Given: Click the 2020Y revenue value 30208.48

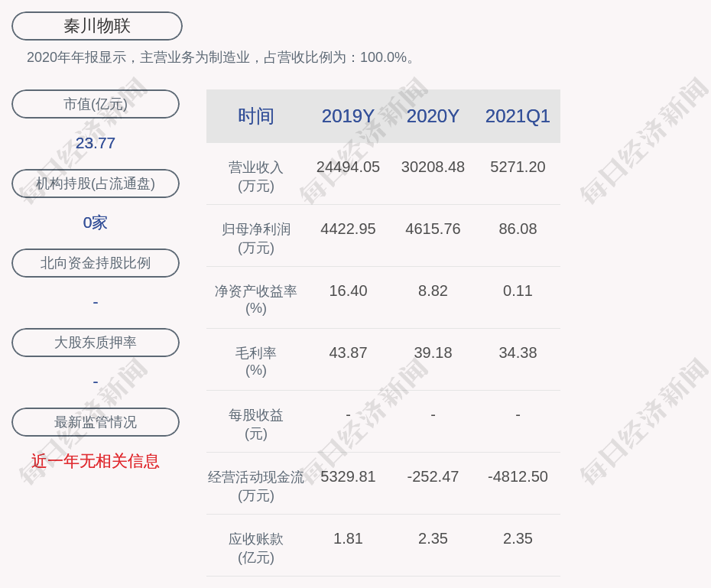Looking at the screenshot, I should click(x=433, y=167).
